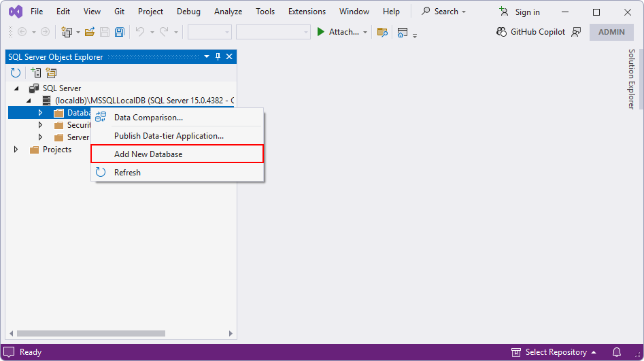Collapse the SQL Server tree node

pyautogui.click(x=16, y=88)
